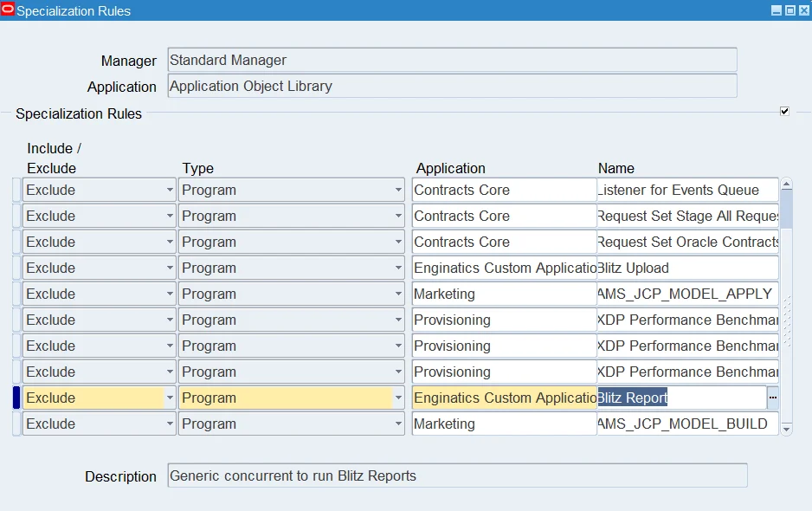
Task: Click the Application field showing Application Object Library
Action: click(452, 86)
